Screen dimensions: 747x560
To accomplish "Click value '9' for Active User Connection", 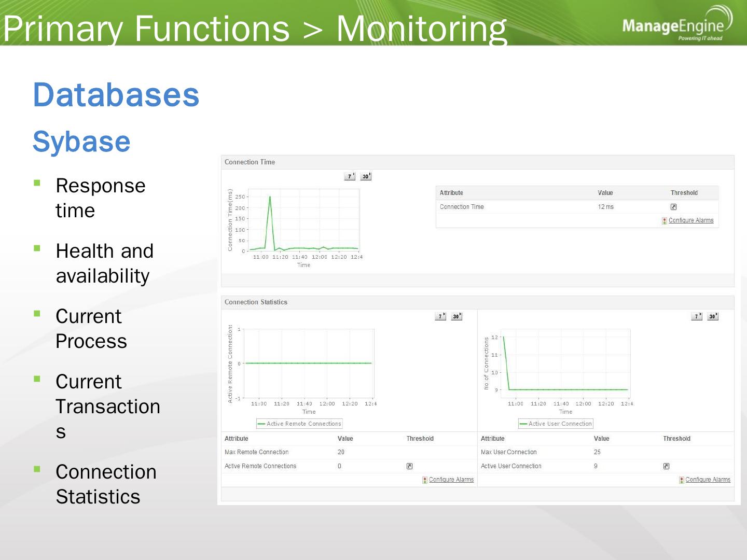I will (x=596, y=466).
